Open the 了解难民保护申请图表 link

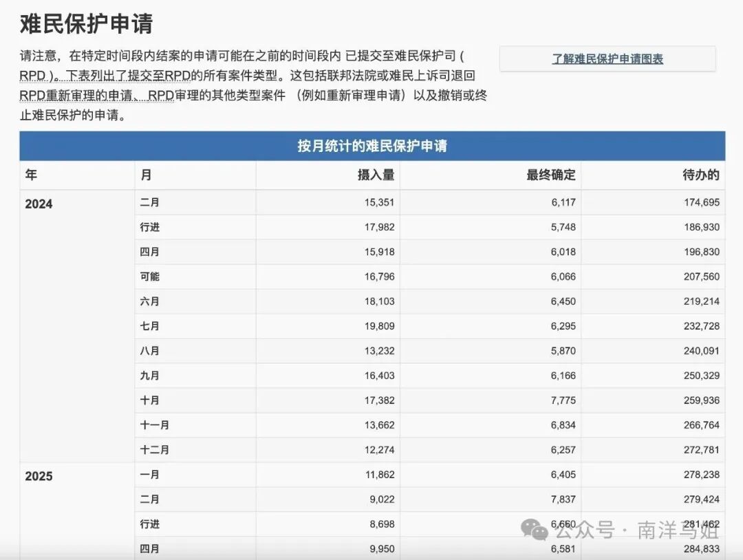(608, 58)
